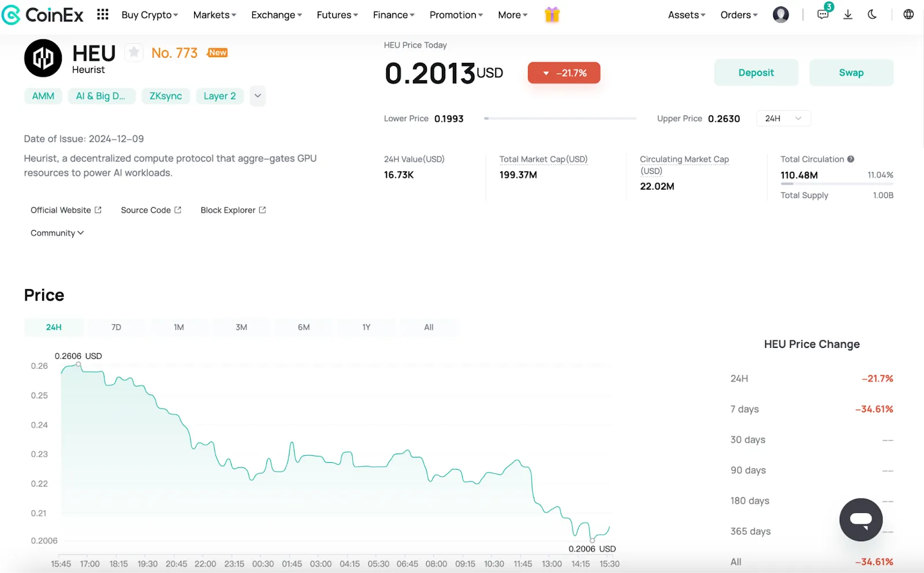Open language globe icon
Viewport: 924px width, 573px height.
(x=908, y=14)
